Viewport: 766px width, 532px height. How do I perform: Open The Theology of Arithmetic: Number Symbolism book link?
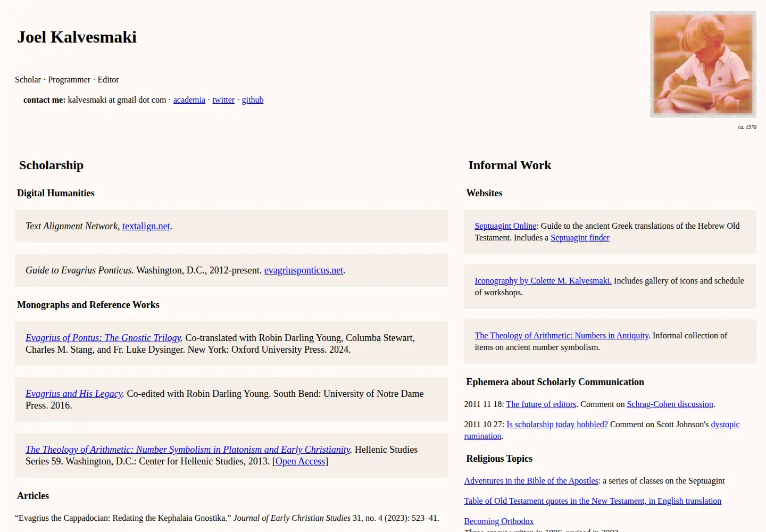tap(188, 450)
